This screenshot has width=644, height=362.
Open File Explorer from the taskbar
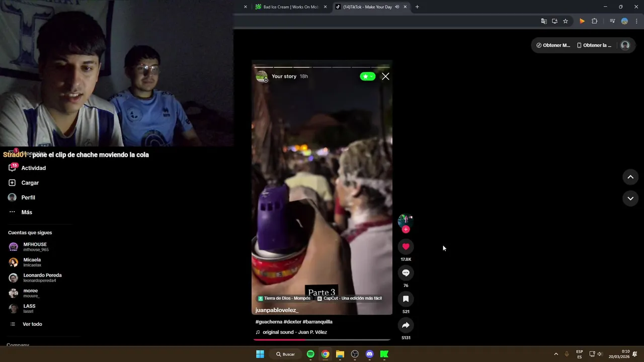coord(340,354)
